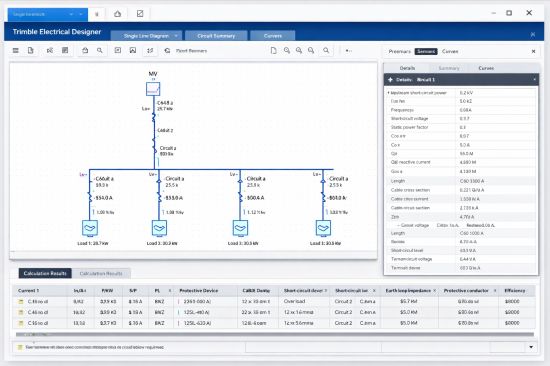Viewport: 550px width, 366px height.
Task: Remove the Earth loop impedance column via its x
Action: 435,291
